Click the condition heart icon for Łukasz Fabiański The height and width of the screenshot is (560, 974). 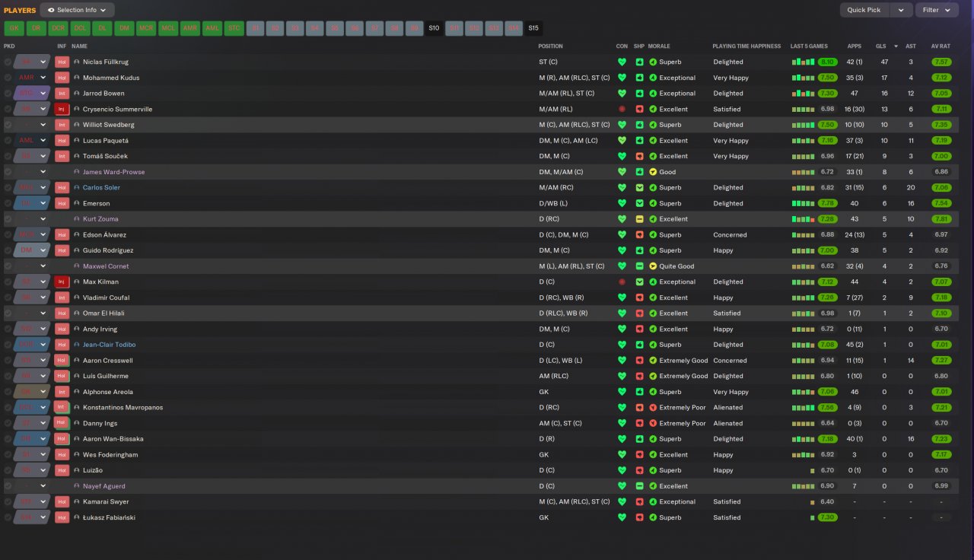click(622, 517)
